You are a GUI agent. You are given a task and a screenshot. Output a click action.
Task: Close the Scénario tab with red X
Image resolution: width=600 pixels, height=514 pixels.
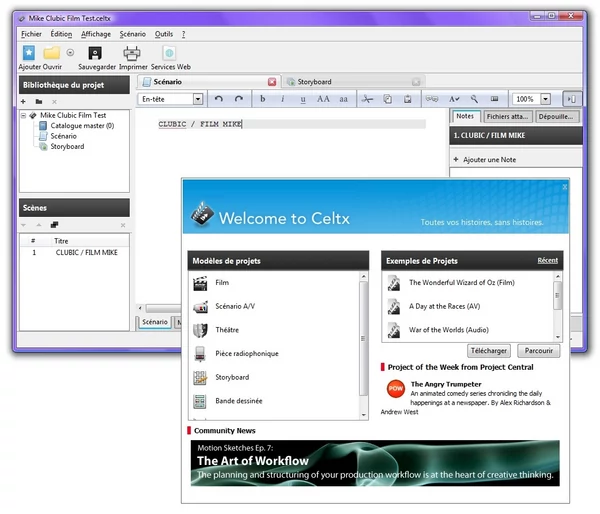pos(272,82)
